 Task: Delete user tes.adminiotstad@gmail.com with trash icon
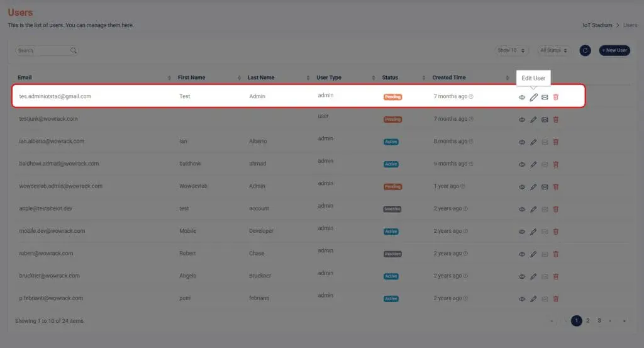tap(556, 97)
